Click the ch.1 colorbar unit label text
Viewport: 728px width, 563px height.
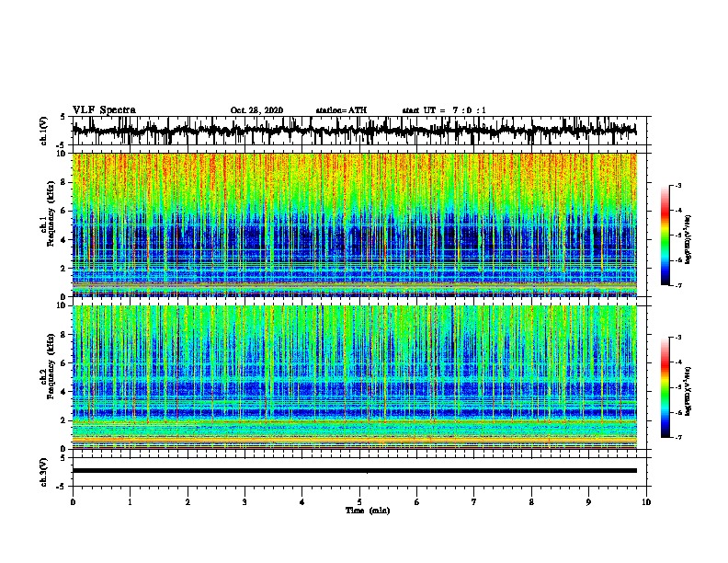tap(688, 239)
